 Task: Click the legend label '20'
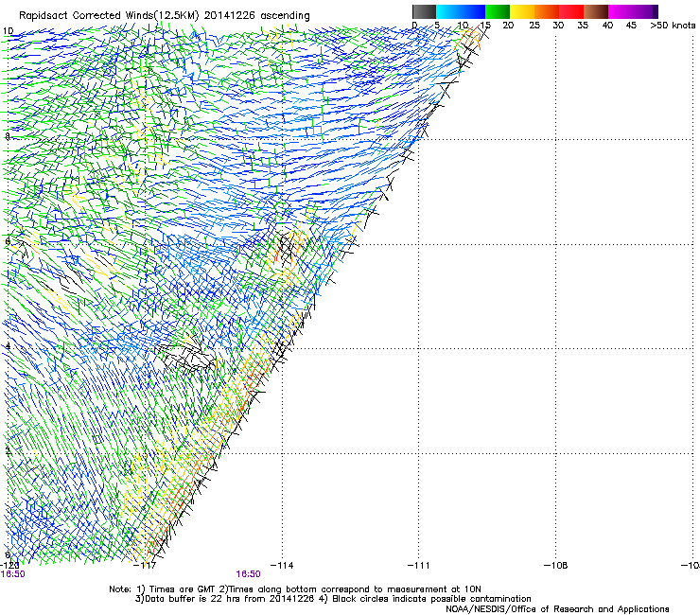click(508, 26)
